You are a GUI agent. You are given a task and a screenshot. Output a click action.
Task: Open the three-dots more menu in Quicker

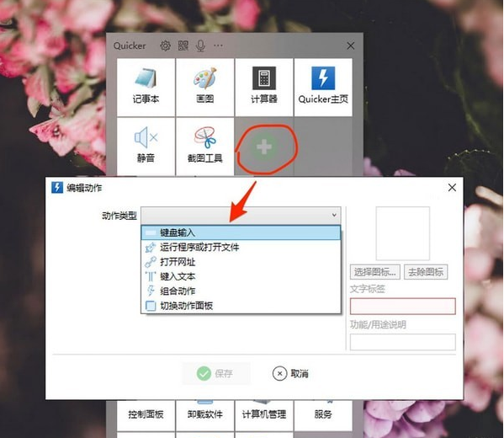218,45
